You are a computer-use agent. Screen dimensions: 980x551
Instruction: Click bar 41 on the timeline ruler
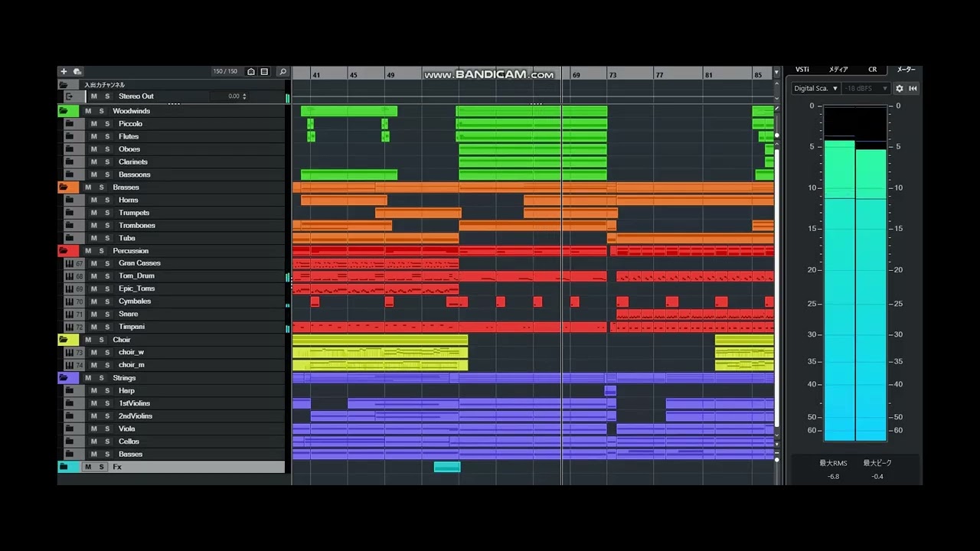tap(316, 75)
